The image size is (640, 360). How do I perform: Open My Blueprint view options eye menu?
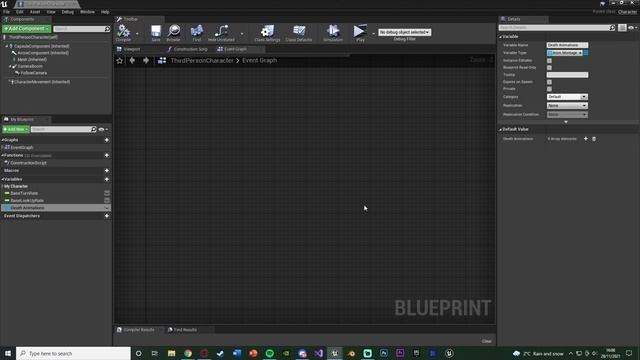click(103, 129)
